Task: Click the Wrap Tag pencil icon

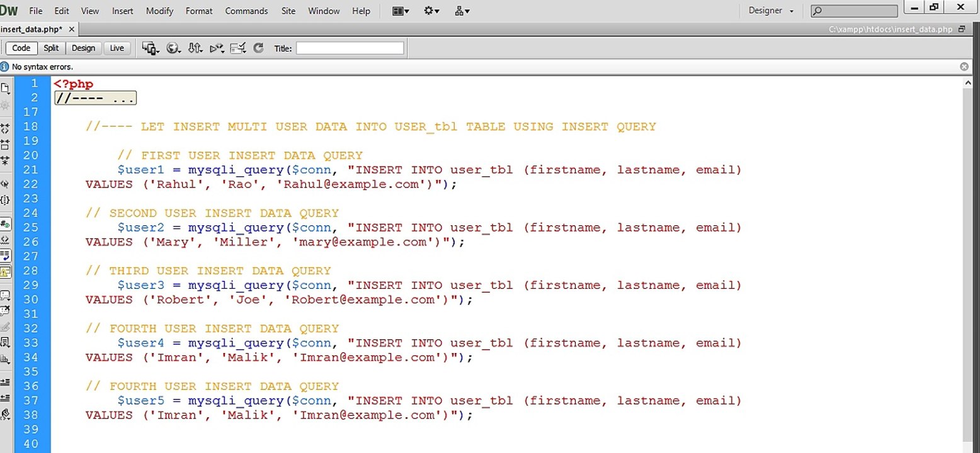Action: click(5, 327)
